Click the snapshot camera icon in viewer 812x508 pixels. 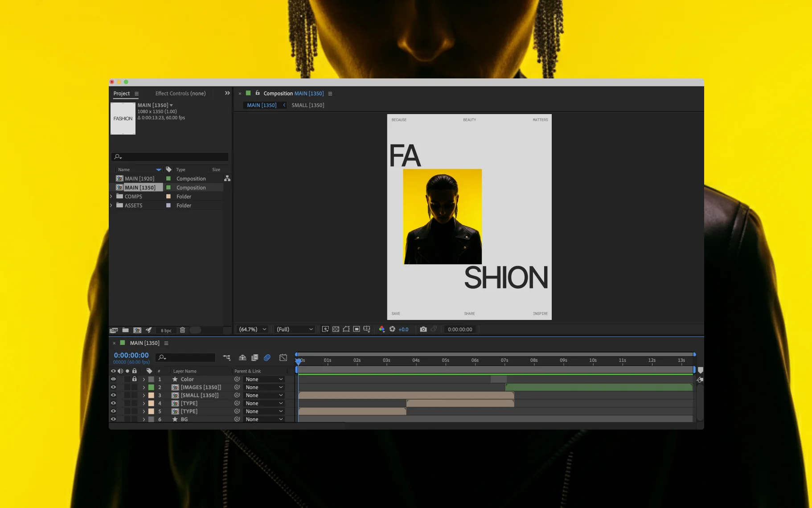pos(423,329)
